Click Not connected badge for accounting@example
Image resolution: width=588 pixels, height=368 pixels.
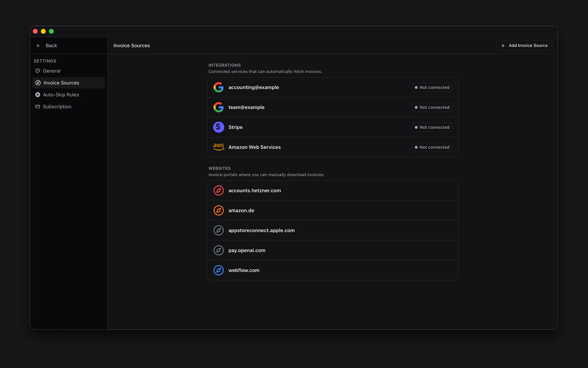[x=432, y=87]
